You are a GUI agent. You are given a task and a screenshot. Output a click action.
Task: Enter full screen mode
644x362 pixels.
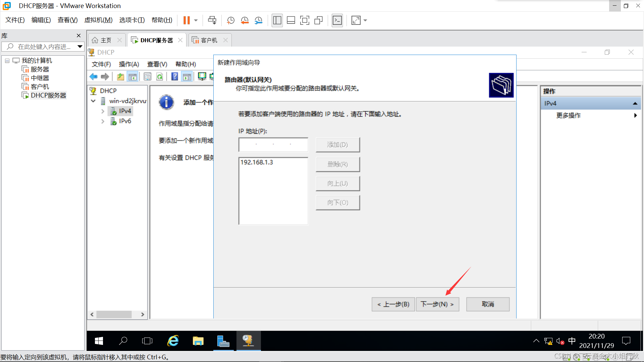click(x=305, y=20)
